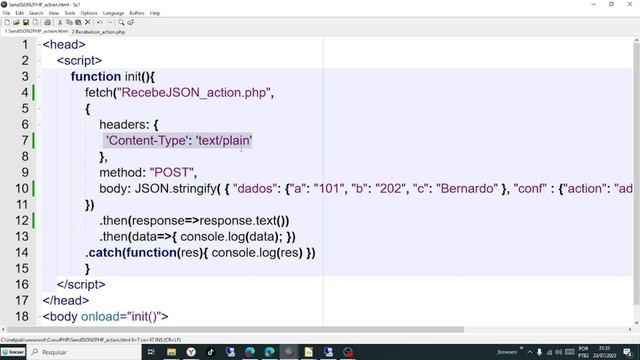Viewport: 640px width, 360px height.
Task: Collapse the fold at line 5 opening brace
Action: 39,109
